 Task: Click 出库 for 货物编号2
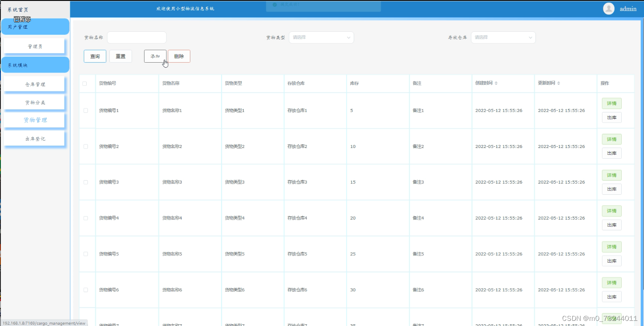click(x=611, y=153)
